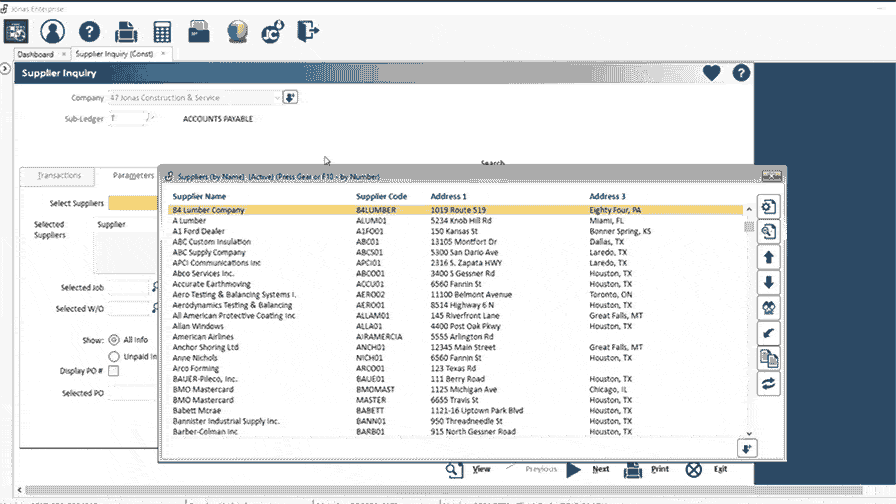896x504 pixels.
Task: Open help from top toolbar
Action: (x=89, y=31)
